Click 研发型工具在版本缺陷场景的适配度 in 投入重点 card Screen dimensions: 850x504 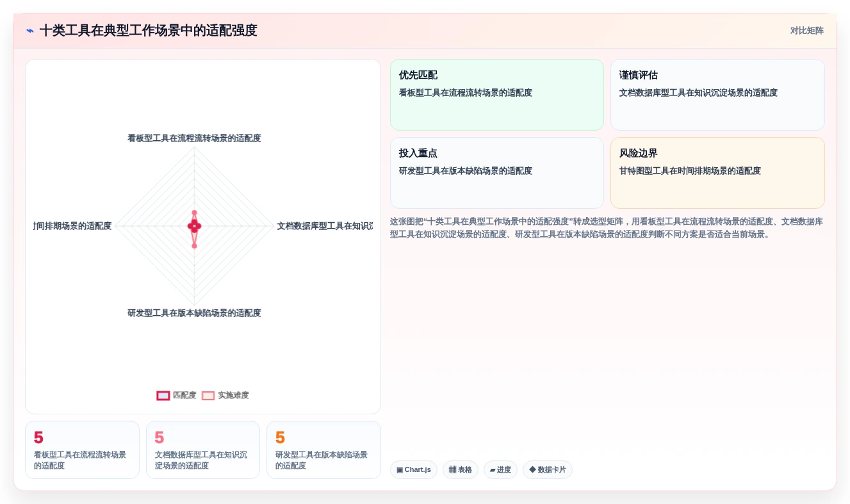[x=466, y=171]
